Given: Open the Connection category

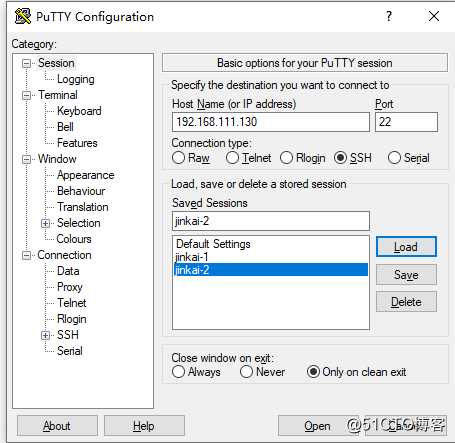Looking at the screenshot, I should pyautogui.click(x=64, y=255).
